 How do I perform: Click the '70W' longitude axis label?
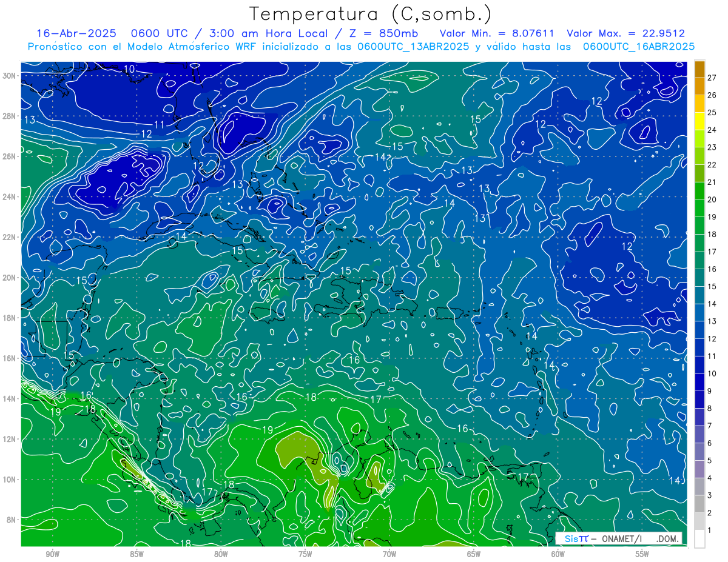pyautogui.click(x=389, y=554)
